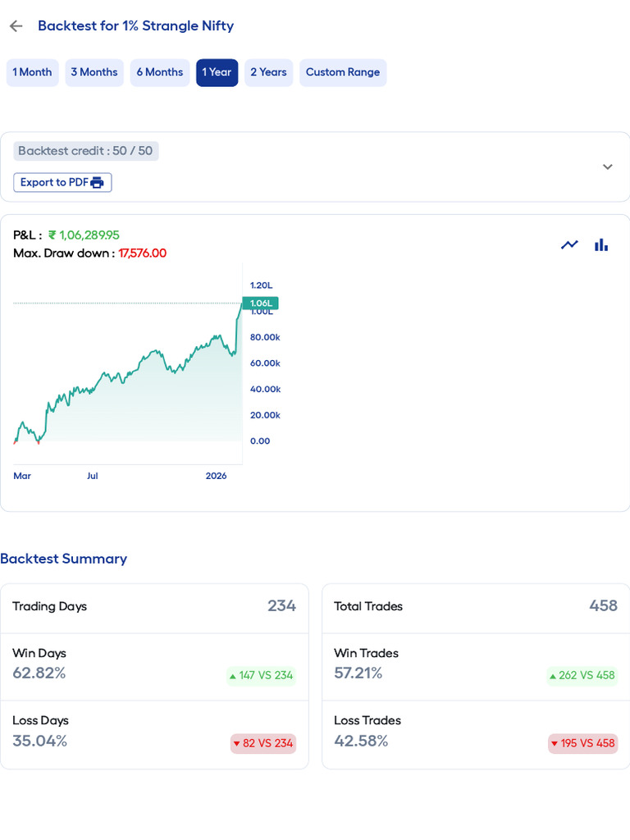Click the P&L value 1,06,289.95
This screenshot has width=630, height=840.
click(x=84, y=235)
